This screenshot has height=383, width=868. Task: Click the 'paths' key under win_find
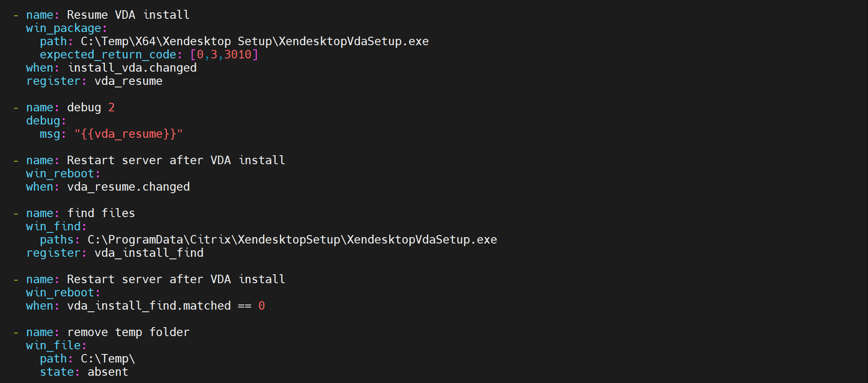click(x=57, y=240)
